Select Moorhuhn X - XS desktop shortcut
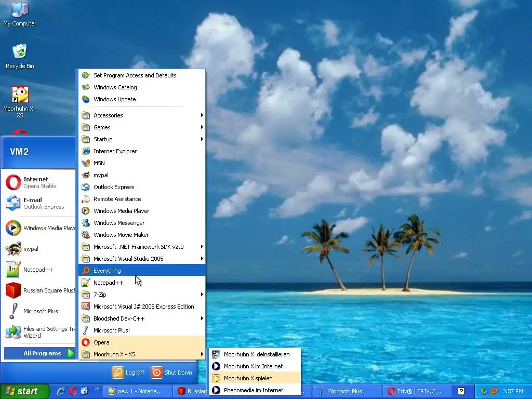Screen dimensions: 532x399 click(x=20, y=102)
